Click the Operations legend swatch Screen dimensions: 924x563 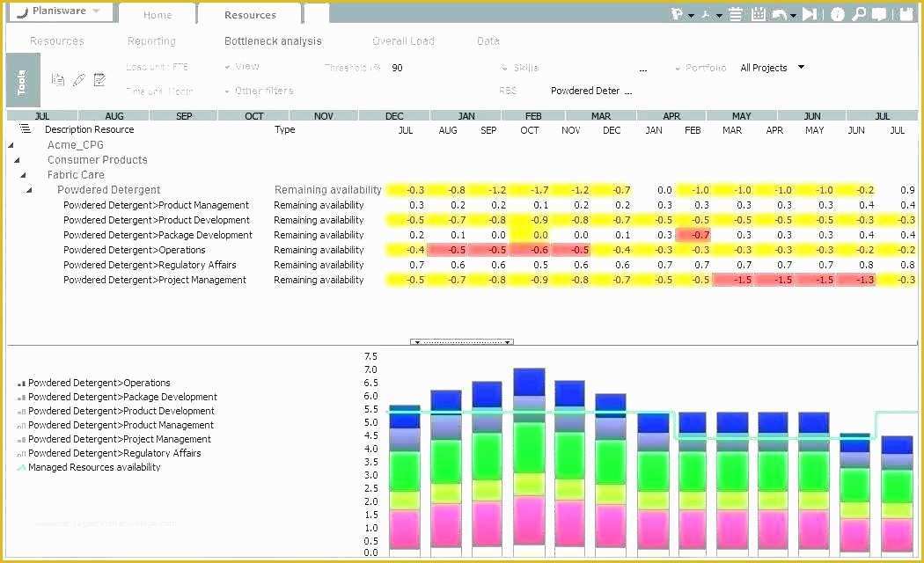tap(21, 384)
